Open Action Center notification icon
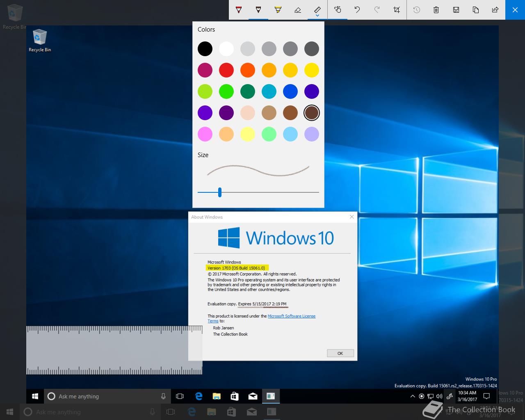The width and height of the screenshot is (525, 420). [487, 396]
